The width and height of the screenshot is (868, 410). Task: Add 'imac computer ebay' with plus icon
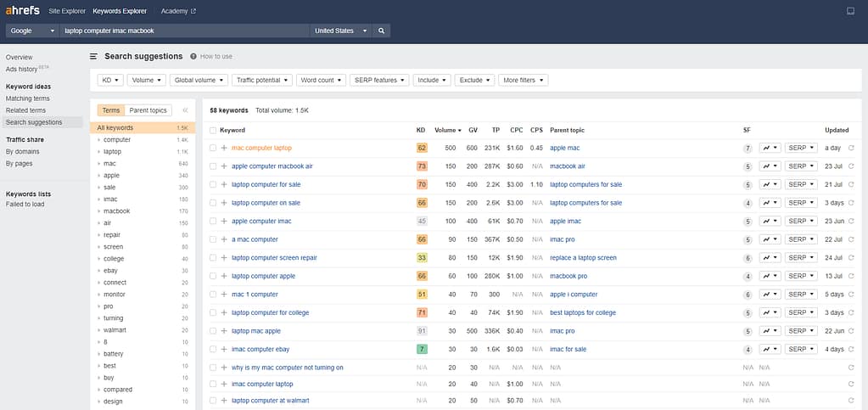coord(224,349)
